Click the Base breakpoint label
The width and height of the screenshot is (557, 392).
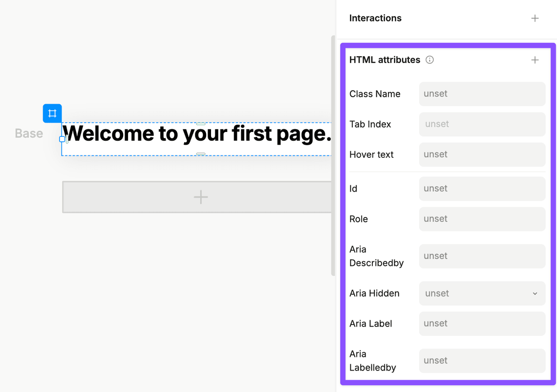[29, 133]
